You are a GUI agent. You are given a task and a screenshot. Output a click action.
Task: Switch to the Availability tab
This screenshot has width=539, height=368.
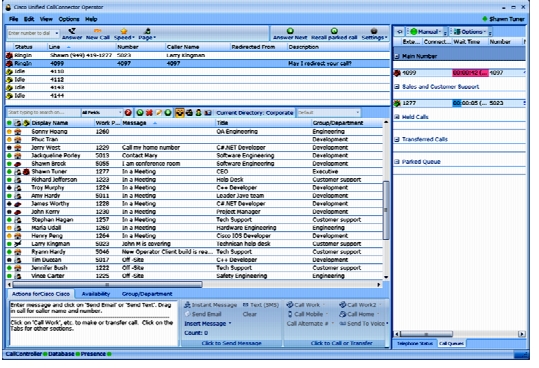click(x=96, y=294)
